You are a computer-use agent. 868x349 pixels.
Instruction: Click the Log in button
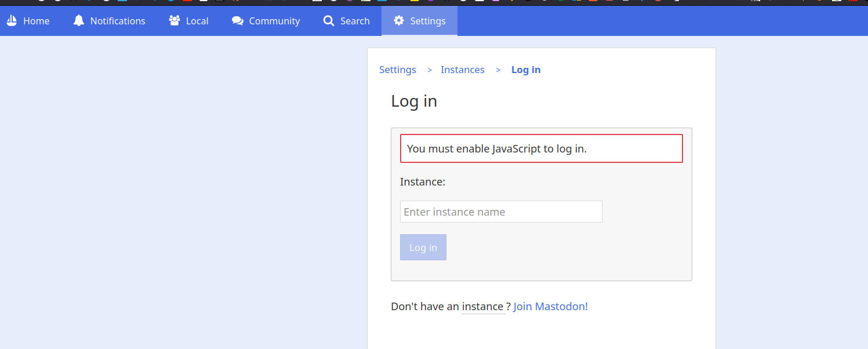click(x=423, y=248)
